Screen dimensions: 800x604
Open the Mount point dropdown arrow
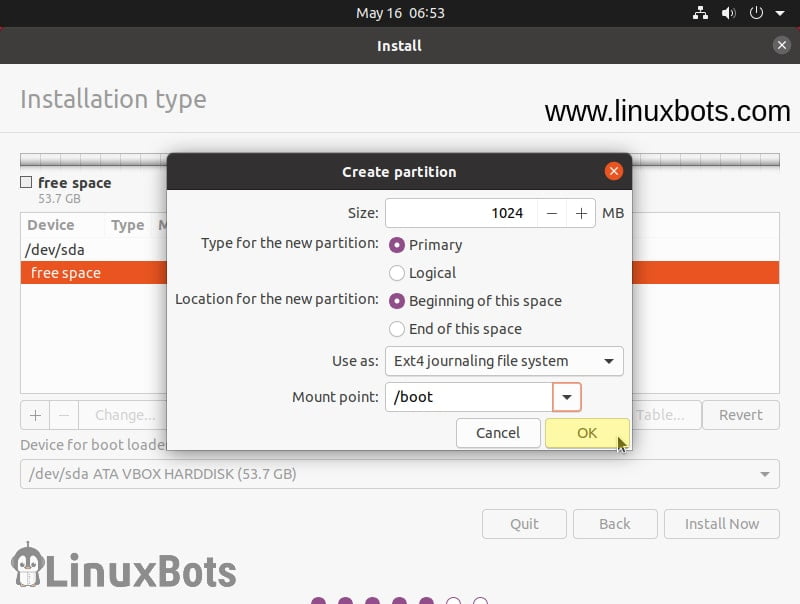(566, 397)
